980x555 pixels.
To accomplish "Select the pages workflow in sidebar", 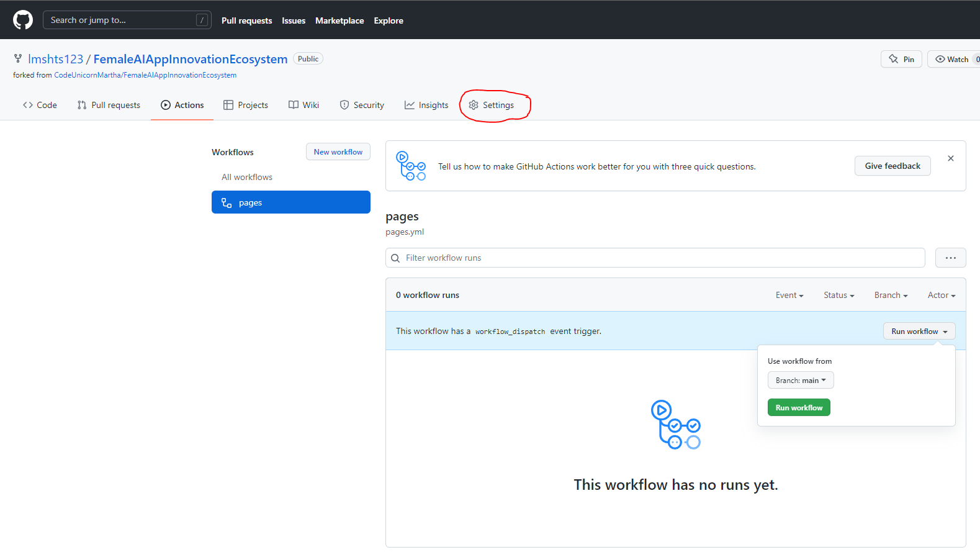I will point(290,202).
